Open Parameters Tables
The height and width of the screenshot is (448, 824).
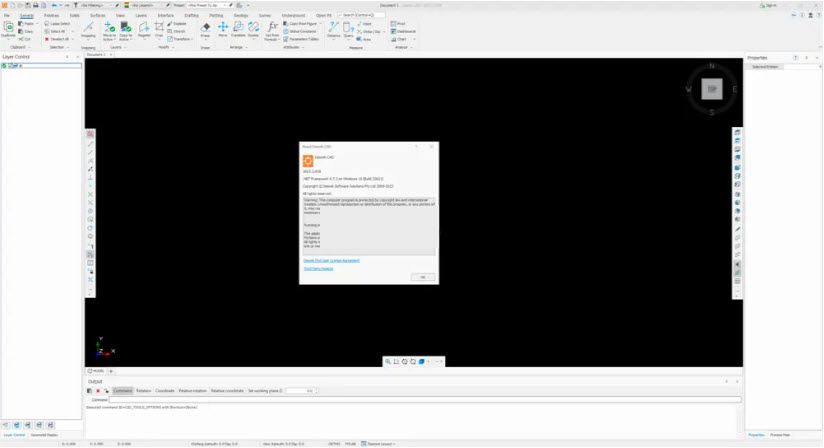pos(301,39)
